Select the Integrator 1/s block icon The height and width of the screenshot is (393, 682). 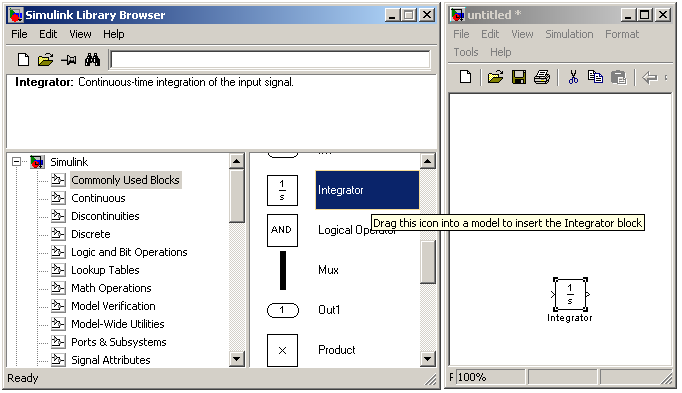tap(282, 190)
